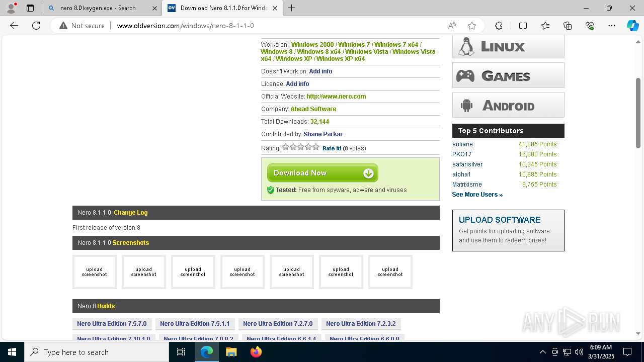644x362 pixels.
Task: Launch Copilot from the toolbar
Action: point(632,26)
